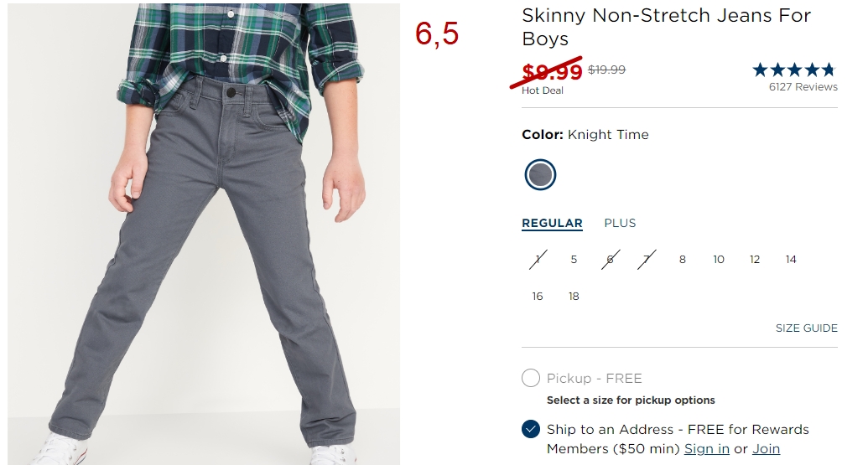Open the gray jeans product photo
Image resolution: width=868 pixels, height=465 pixels.
point(204,234)
